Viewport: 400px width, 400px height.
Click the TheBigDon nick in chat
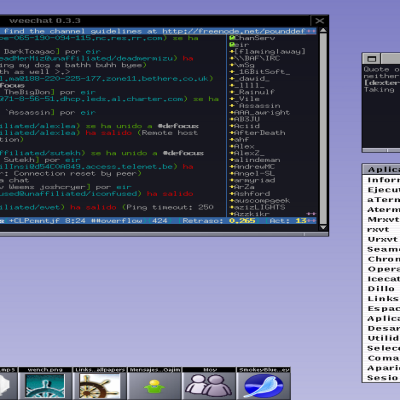29,92
